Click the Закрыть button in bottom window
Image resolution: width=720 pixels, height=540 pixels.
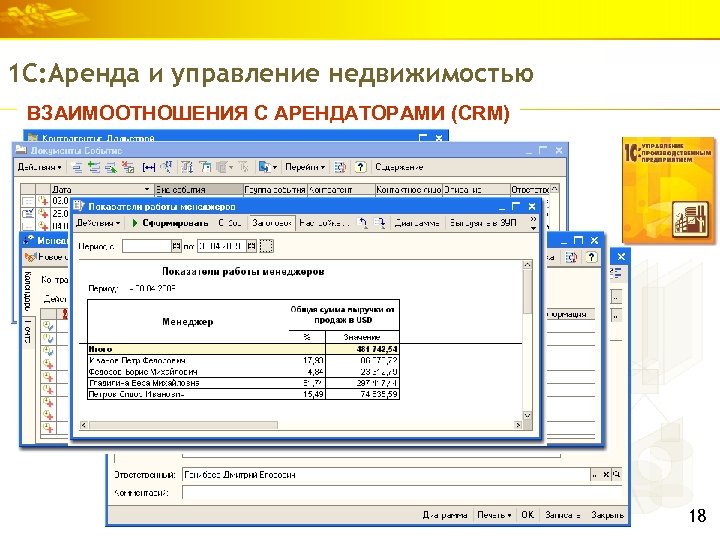(608, 515)
